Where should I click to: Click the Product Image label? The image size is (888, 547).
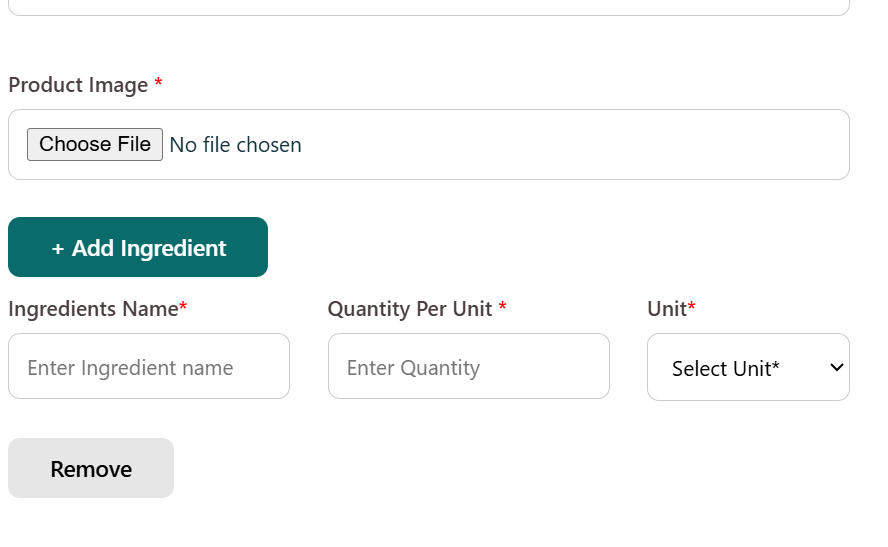pos(78,85)
